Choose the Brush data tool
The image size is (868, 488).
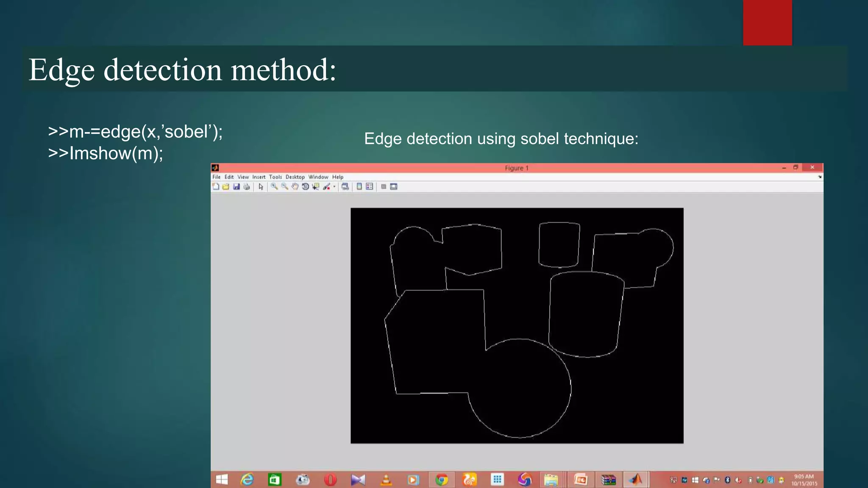coord(326,186)
